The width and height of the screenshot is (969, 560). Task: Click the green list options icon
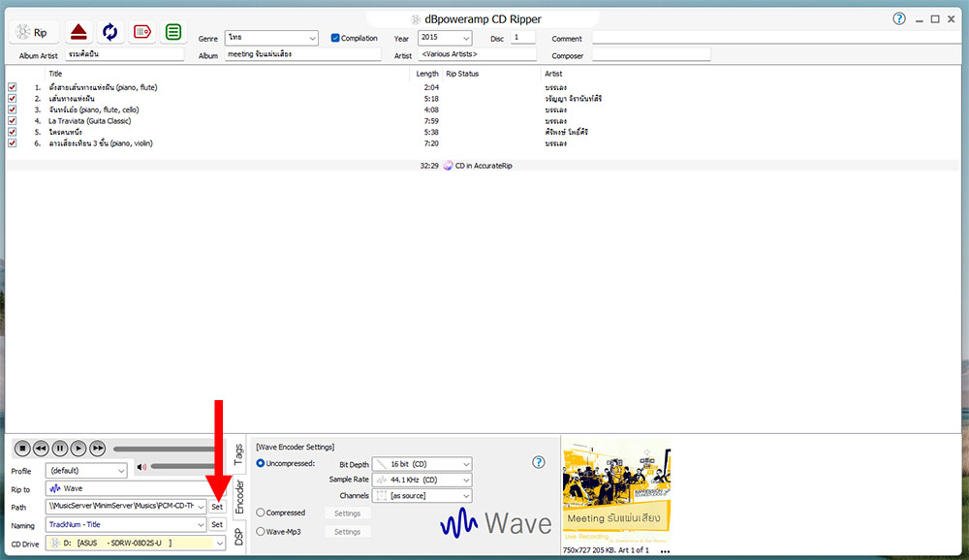click(x=173, y=32)
